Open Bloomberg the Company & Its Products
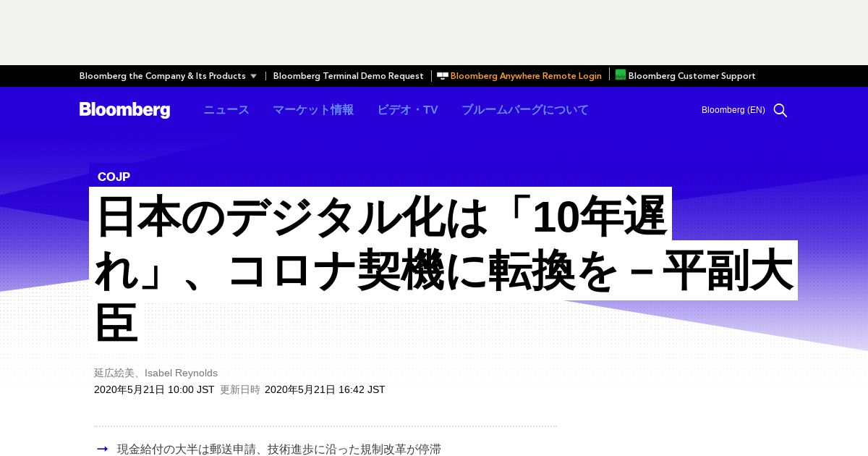Screen dimensions: 868x456 pos(163,76)
